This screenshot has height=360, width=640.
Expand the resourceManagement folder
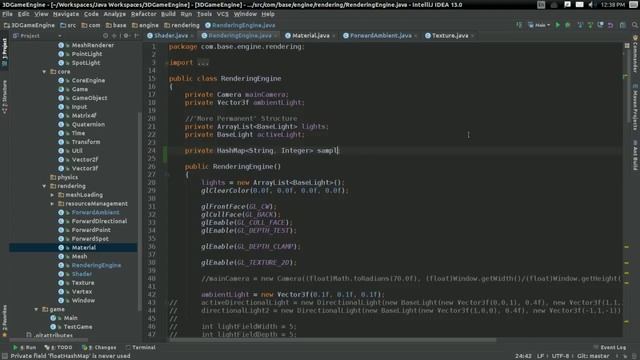pos(52,204)
